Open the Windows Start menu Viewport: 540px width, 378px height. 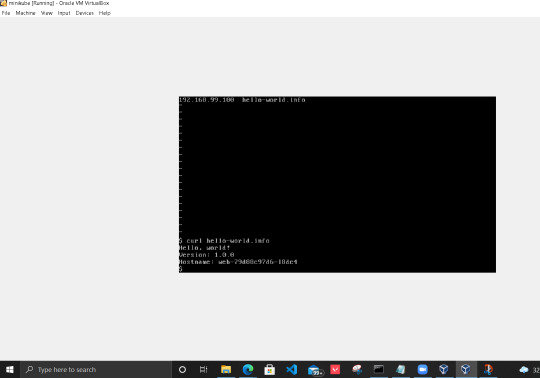click(x=10, y=370)
